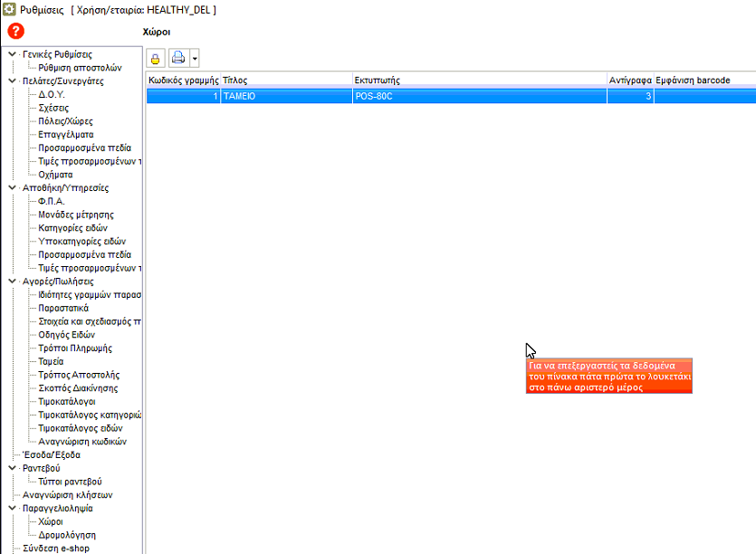Viewport: 756px width, 554px height.
Task: Open Παραστατικά settings
Action: point(63,308)
